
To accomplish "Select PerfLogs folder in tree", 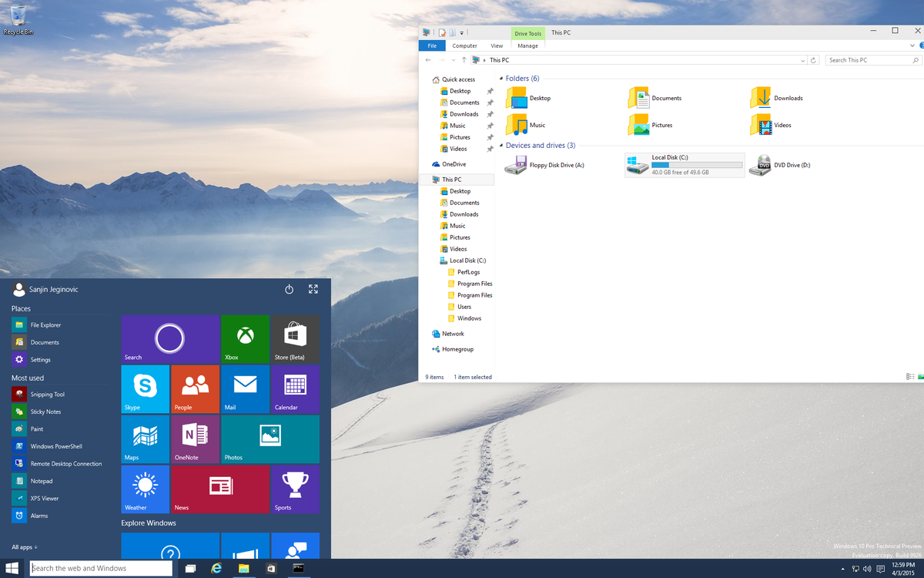I will [x=463, y=272].
